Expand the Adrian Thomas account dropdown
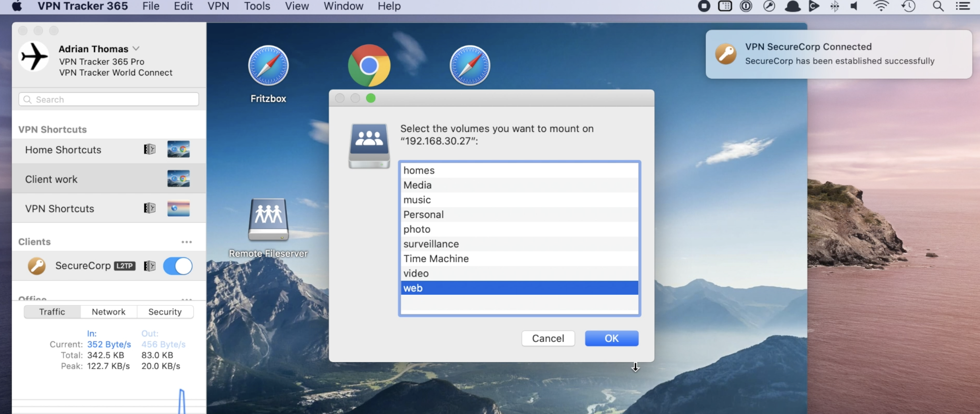The width and height of the screenshot is (980, 414). [x=136, y=49]
